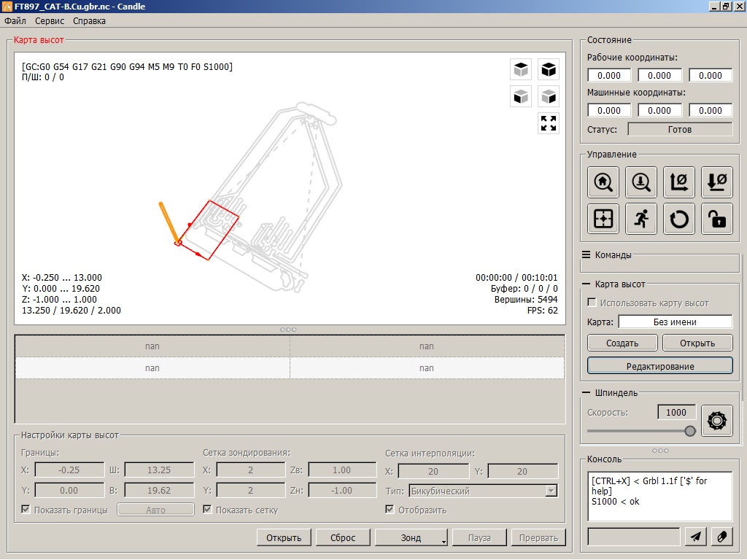
Task: Click the vertices count 'Вершины: 5494'
Action: [526, 300]
